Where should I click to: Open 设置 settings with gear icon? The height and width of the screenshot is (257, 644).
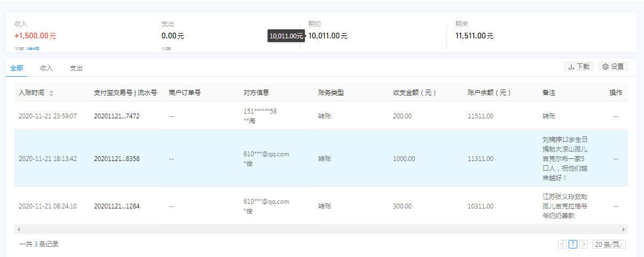[613, 67]
